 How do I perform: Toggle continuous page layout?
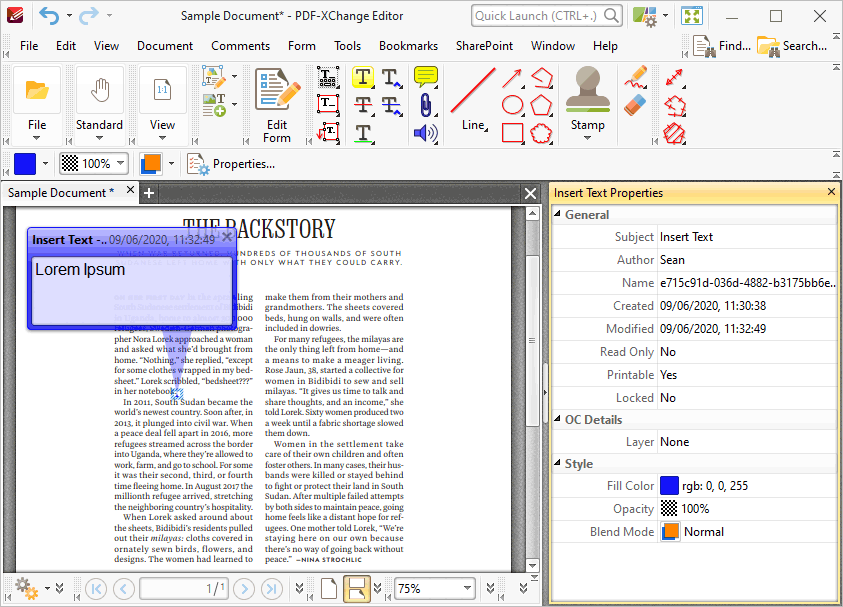[356, 589]
